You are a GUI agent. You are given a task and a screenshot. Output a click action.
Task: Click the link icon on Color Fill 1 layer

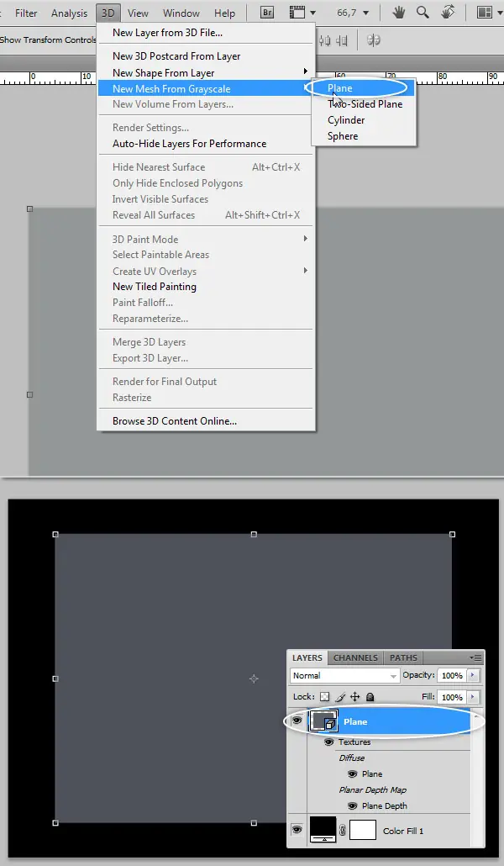tap(342, 830)
